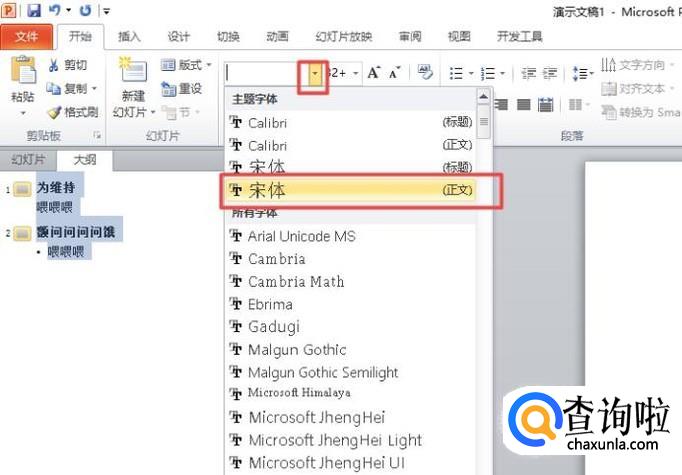The width and height of the screenshot is (682, 475).
Task: Click the font name dropdown arrow
Action: click(314, 73)
